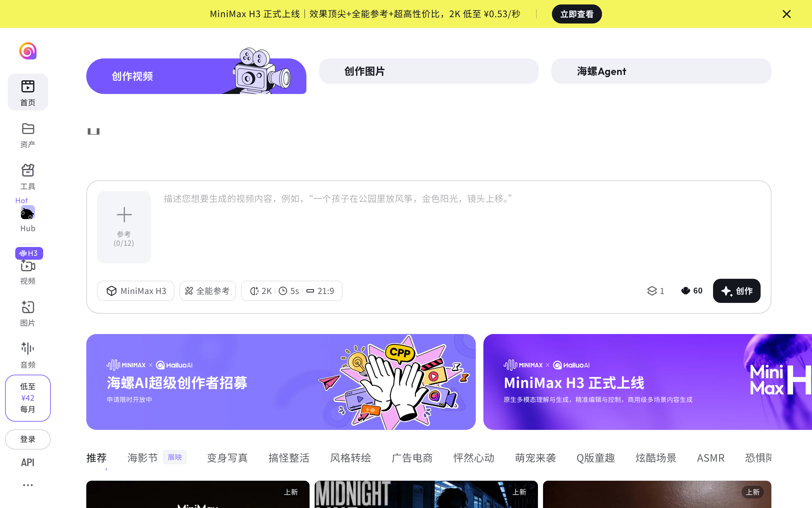
Task: Open the MIDNIGHT video thumbnail
Action: [x=426, y=494]
